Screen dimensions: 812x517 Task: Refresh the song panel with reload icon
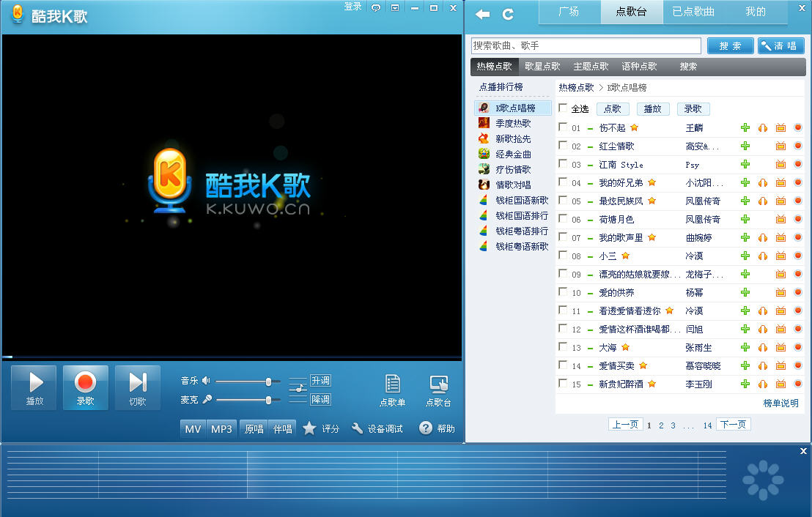(508, 14)
